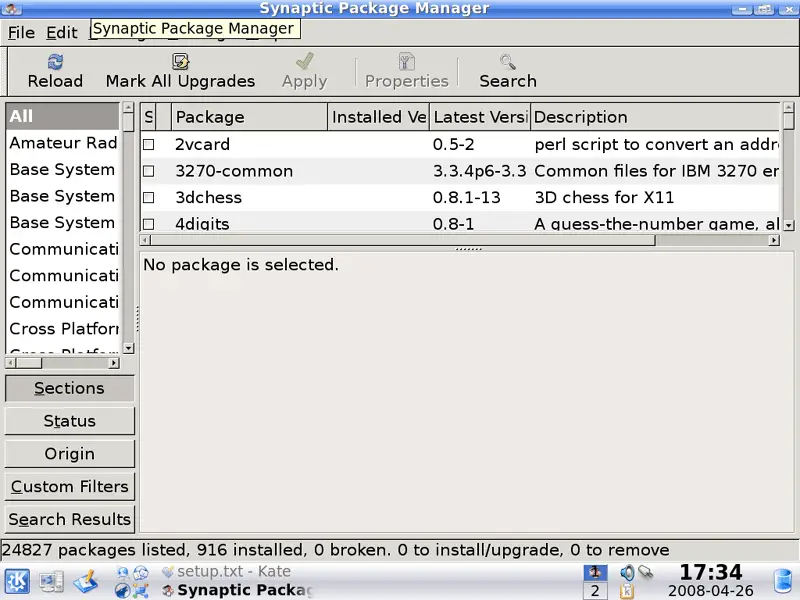Open the Custom Filters view
The width and height of the screenshot is (800, 600).
coord(69,486)
